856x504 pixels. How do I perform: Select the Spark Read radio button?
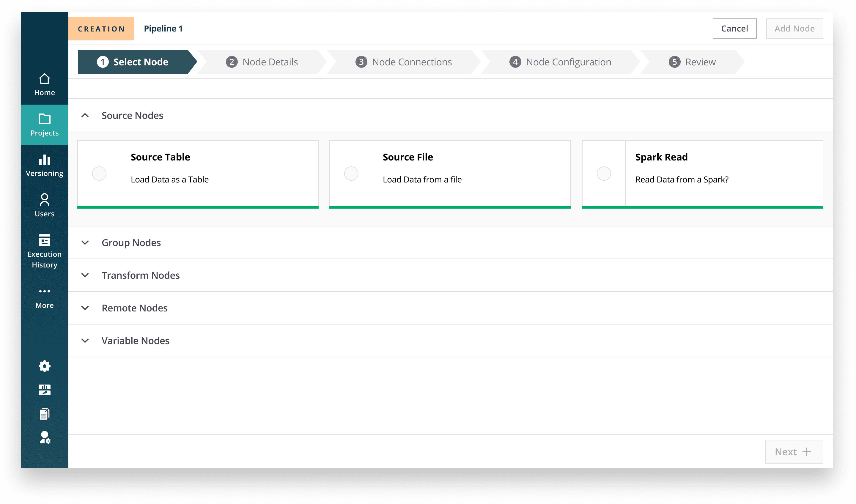(x=604, y=174)
